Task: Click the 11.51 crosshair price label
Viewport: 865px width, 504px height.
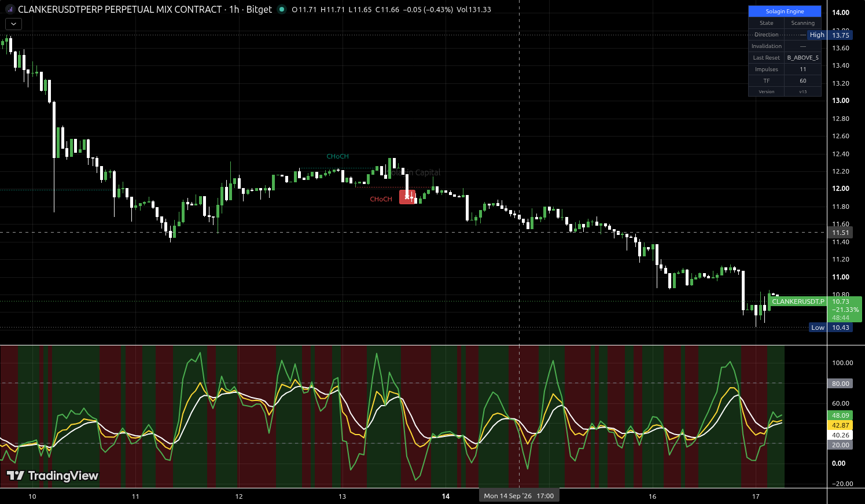Action: 840,233
